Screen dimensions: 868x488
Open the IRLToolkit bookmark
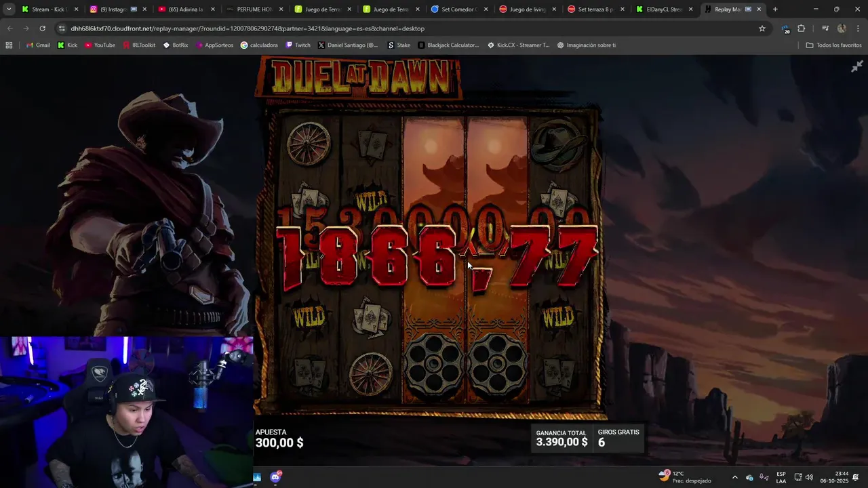[138, 45]
